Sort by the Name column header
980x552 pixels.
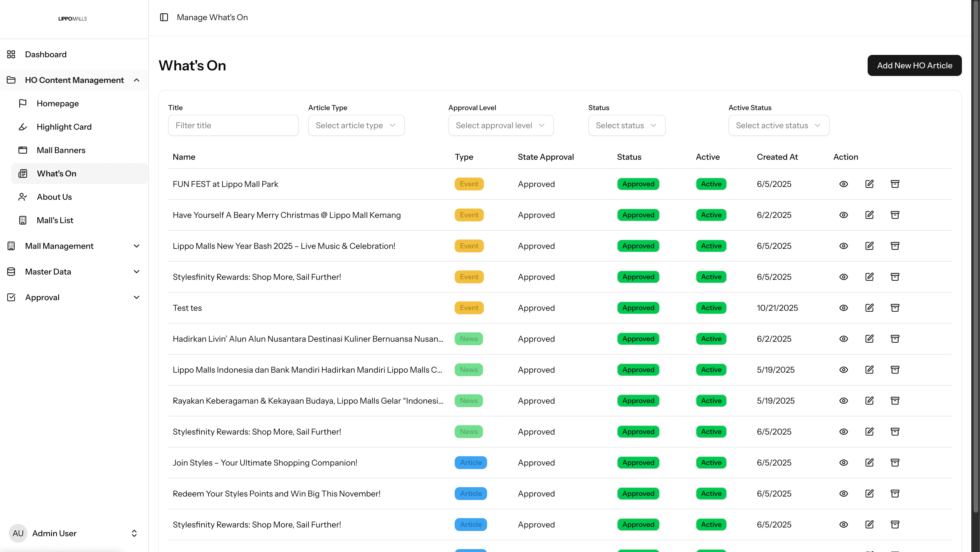[184, 157]
